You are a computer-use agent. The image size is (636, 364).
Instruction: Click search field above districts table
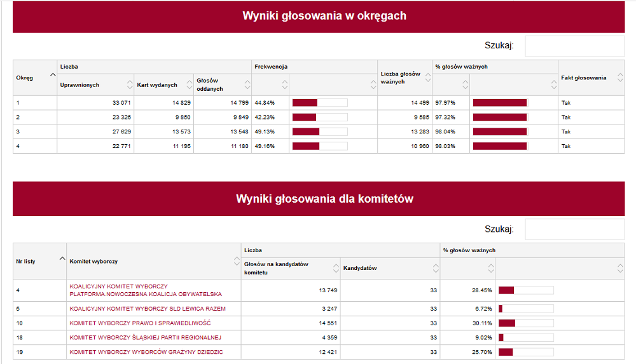[x=574, y=46]
